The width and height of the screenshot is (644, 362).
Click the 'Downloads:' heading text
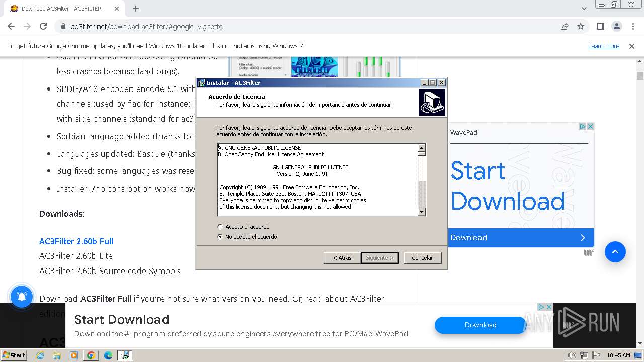point(61,214)
